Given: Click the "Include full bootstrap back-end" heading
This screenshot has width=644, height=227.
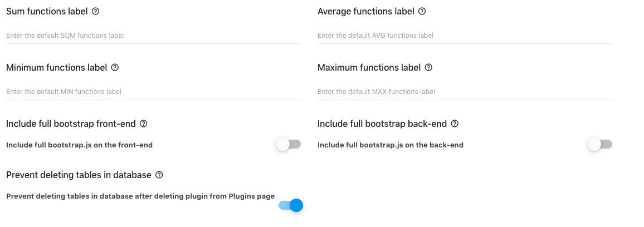Looking at the screenshot, I should [382, 124].
